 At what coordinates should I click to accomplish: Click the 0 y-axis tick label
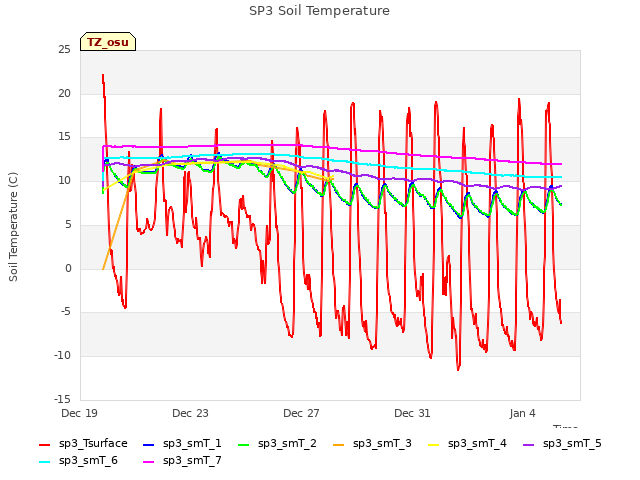click(x=68, y=268)
